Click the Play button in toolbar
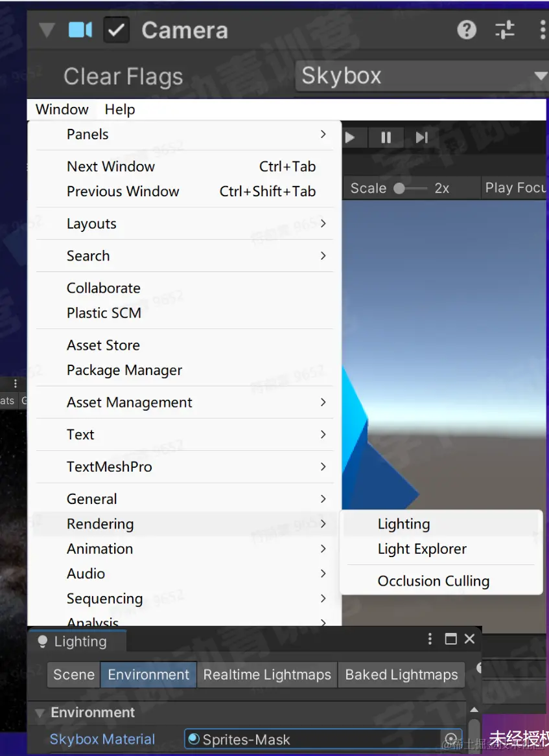The height and width of the screenshot is (756, 549). click(x=351, y=138)
